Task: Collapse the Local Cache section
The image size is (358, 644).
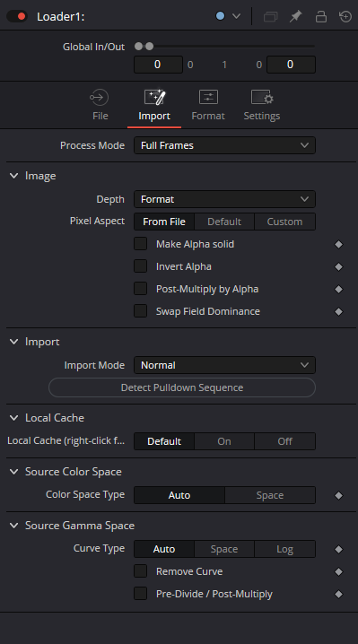Action: [14, 418]
